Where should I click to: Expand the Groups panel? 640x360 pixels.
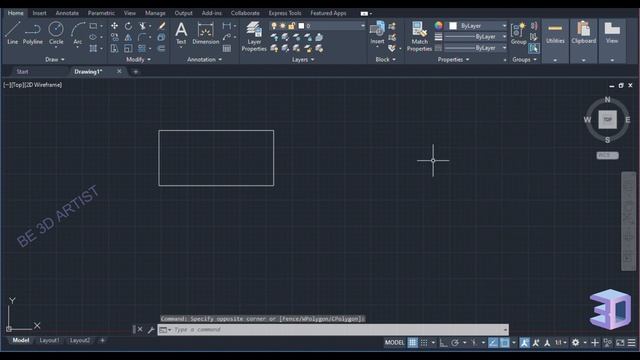click(x=524, y=60)
